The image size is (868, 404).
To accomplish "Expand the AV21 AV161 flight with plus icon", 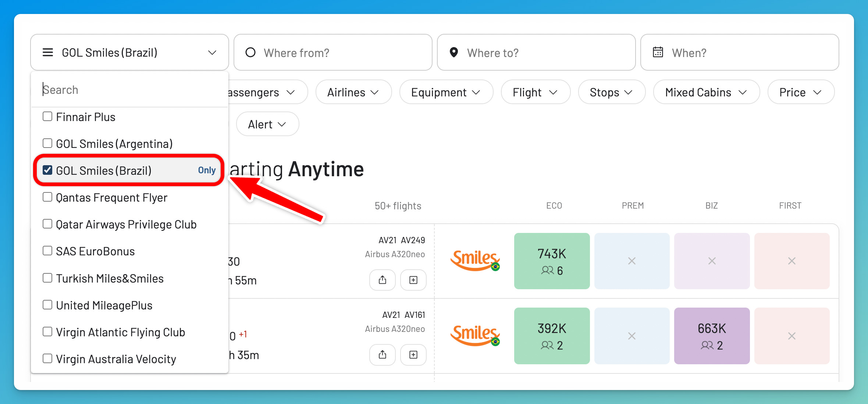I will 413,355.
